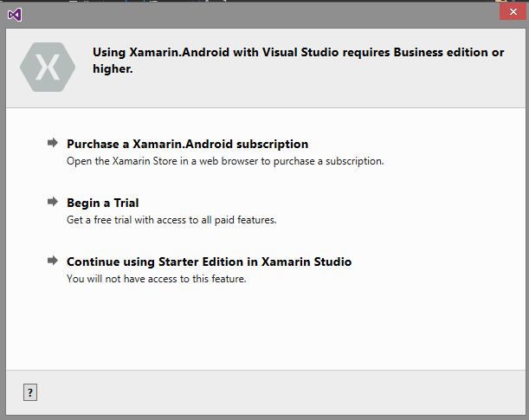Screen dimensions: 529x420
Task: Click the Visual Studio logo in title bar
Action: (x=14, y=15)
